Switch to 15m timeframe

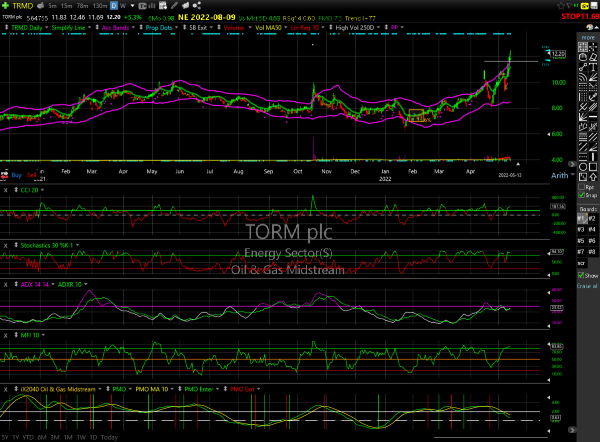[x=67, y=5]
